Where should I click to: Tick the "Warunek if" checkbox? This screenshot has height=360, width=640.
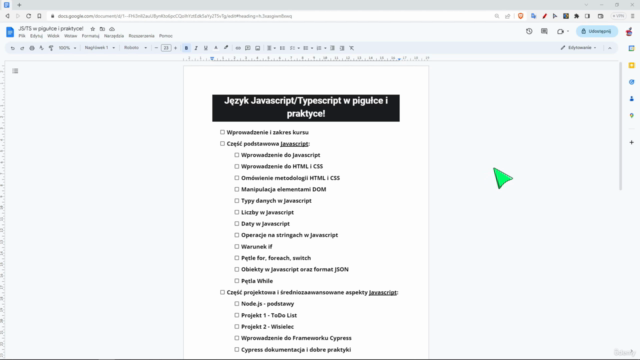(237, 247)
